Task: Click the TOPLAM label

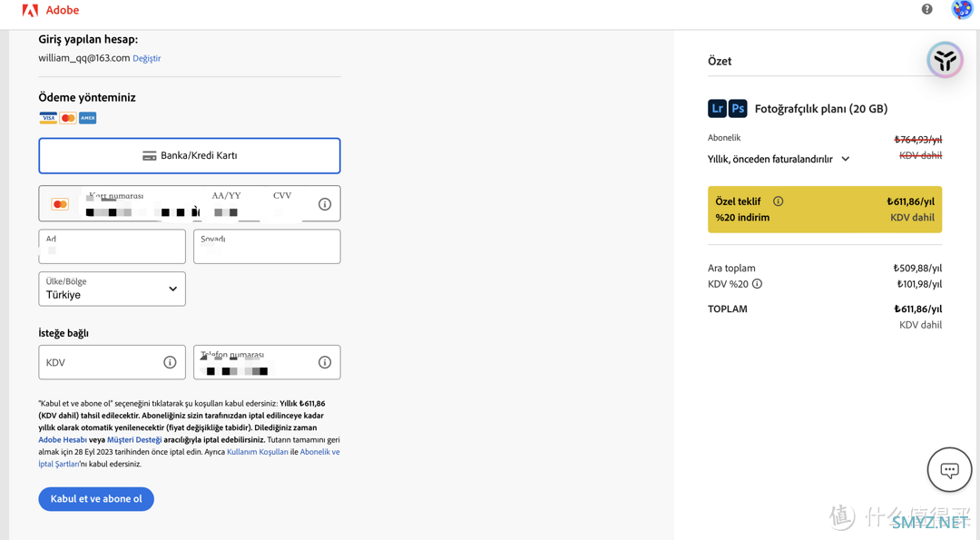Action: point(728,309)
